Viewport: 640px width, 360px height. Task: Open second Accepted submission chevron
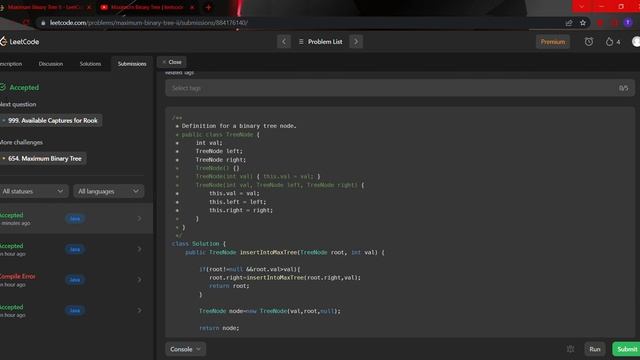click(x=139, y=249)
